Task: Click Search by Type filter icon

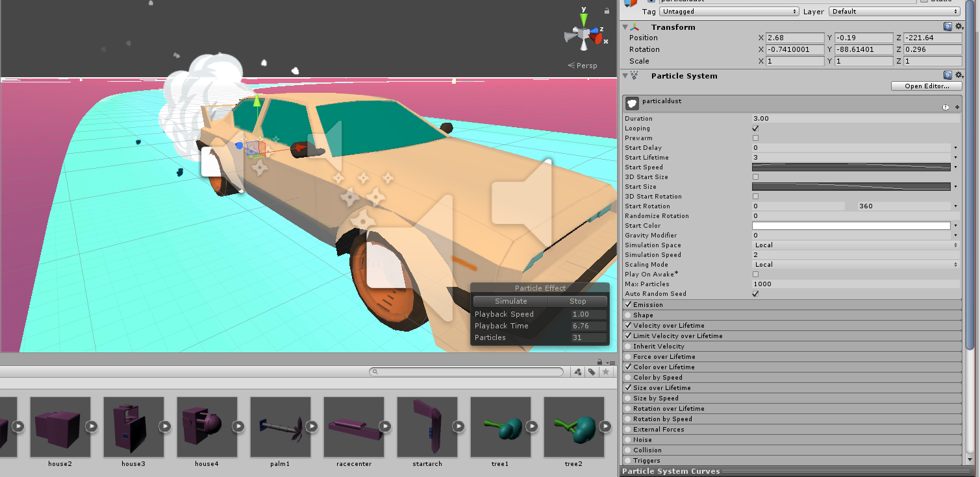Action: (x=578, y=372)
